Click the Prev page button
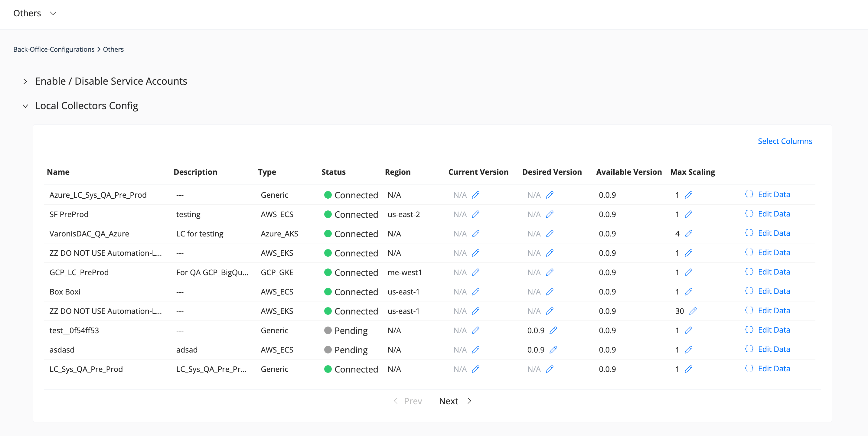The image size is (868, 436). point(408,401)
